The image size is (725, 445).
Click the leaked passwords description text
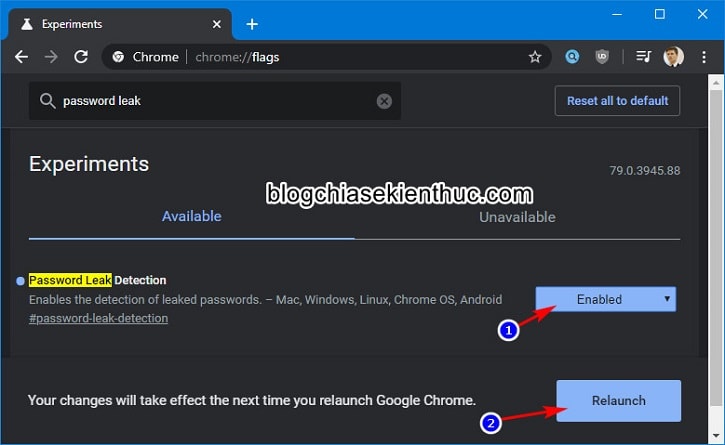(x=265, y=300)
